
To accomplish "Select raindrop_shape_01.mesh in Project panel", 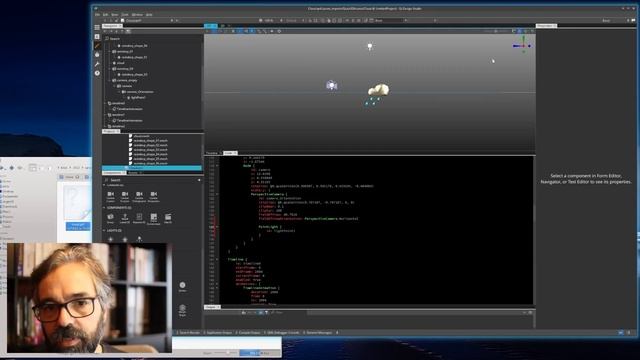I will pos(151,140).
